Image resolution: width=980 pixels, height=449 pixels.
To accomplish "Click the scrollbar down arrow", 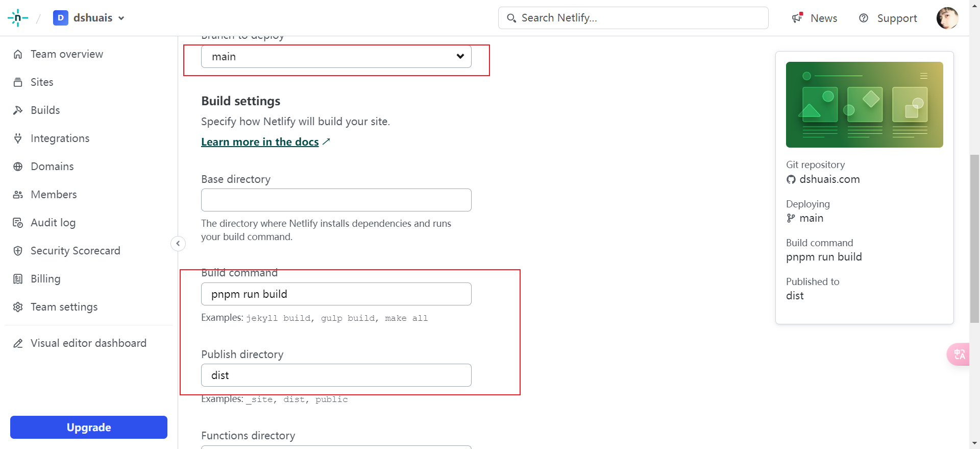I will 975,443.
